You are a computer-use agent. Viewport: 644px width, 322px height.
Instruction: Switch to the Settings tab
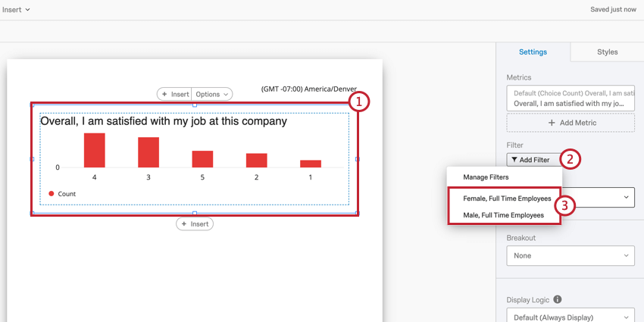click(x=533, y=52)
